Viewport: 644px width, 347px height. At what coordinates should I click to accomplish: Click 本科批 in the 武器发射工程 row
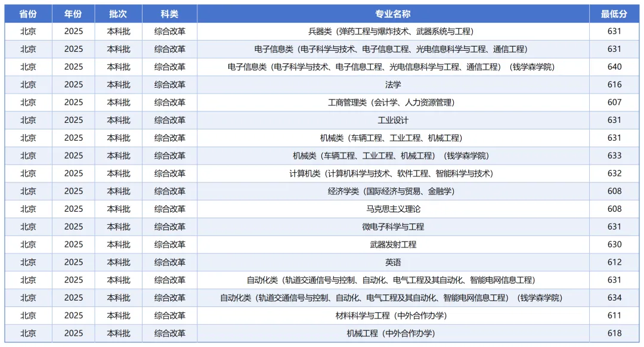(119, 244)
